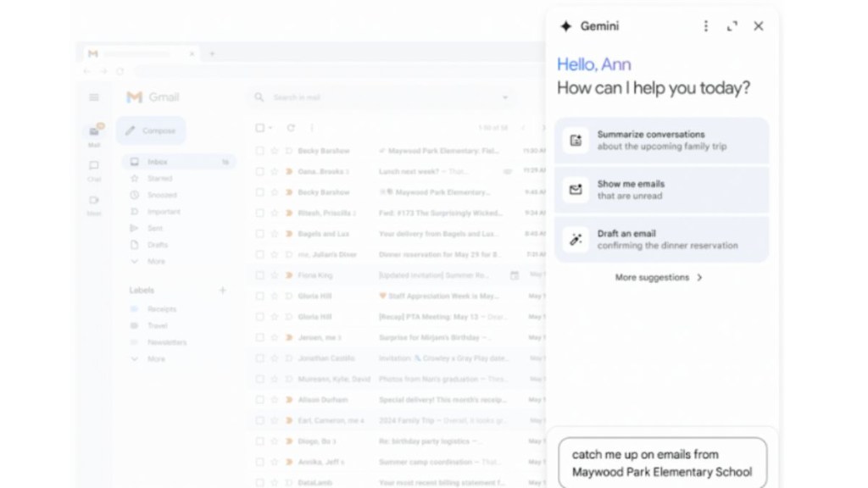Image resolution: width=868 pixels, height=488 pixels.
Task: Refresh the inbox with the refresh icon
Action: 292,128
